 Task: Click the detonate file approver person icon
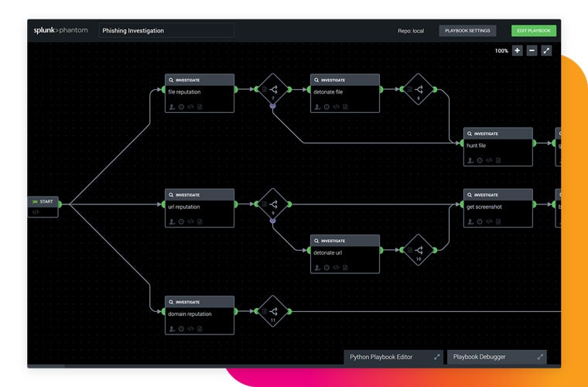[318, 107]
